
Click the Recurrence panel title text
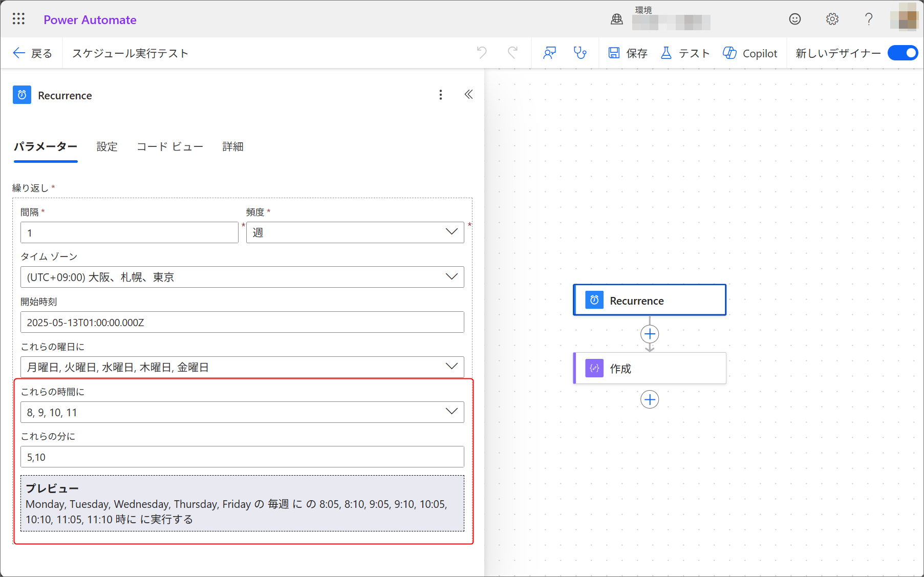pyautogui.click(x=65, y=96)
